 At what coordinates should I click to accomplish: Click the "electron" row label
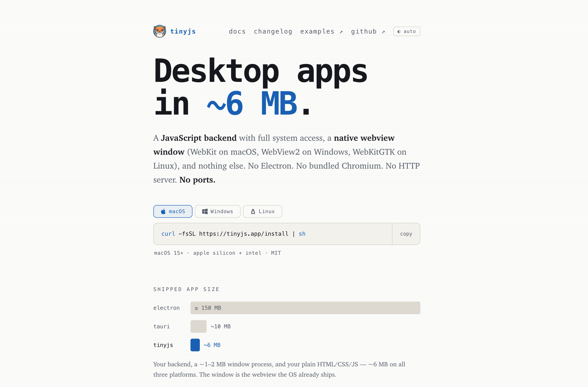[x=166, y=308]
